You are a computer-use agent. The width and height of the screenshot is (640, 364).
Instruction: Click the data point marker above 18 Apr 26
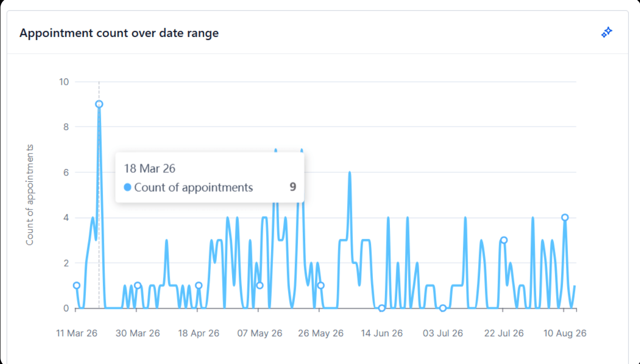pos(198,286)
